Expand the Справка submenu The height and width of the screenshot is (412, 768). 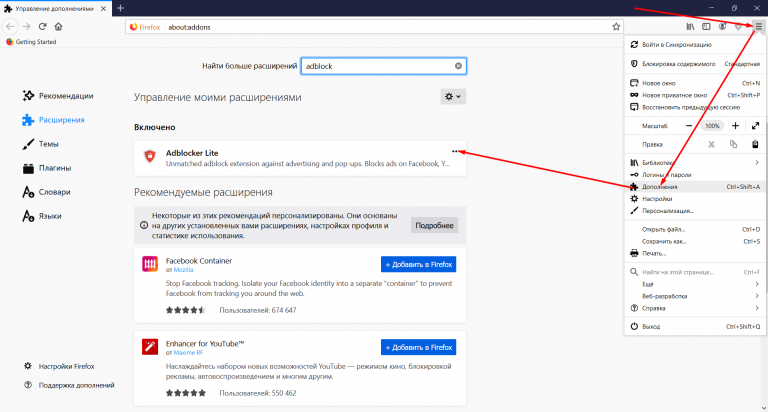point(695,308)
